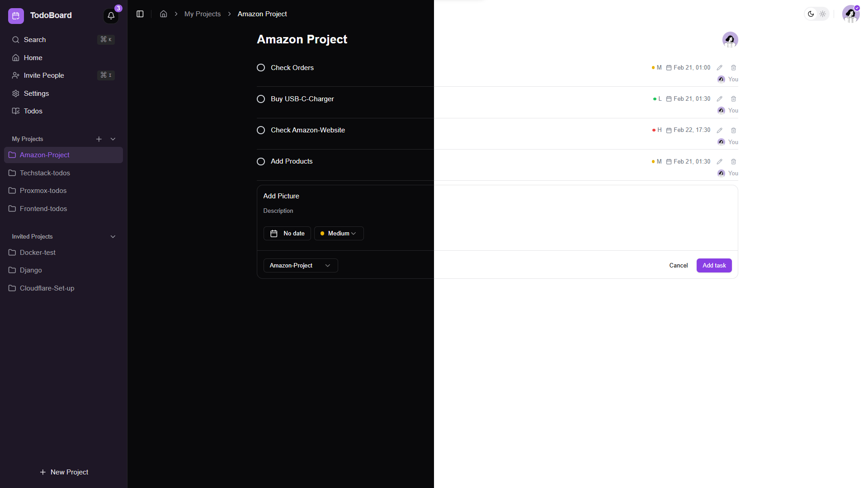Screen dimensions: 868x488
Task: Click the Docker-test folder icon
Action: [x=12, y=253]
